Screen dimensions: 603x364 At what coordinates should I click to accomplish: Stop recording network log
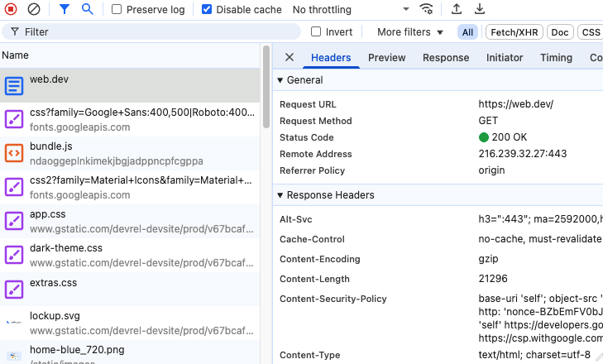pyautogui.click(x=12, y=10)
